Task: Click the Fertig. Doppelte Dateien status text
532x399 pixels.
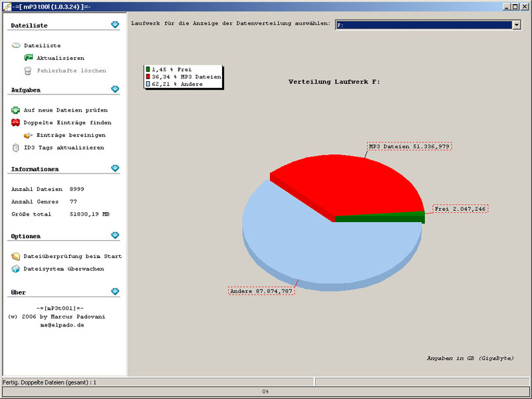Action: tap(49, 382)
